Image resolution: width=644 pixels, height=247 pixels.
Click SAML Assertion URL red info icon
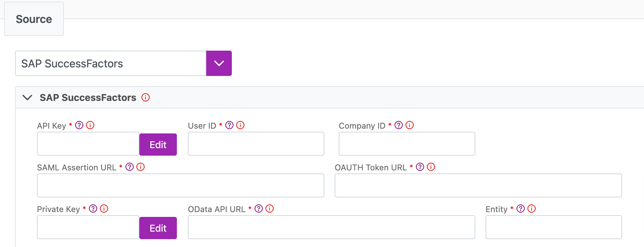point(140,167)
